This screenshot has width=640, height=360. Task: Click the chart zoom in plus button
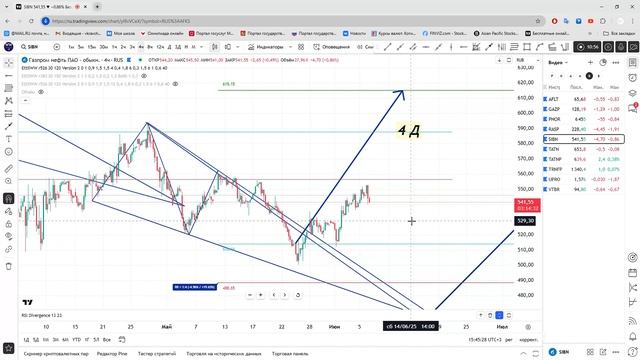(260, 295)
